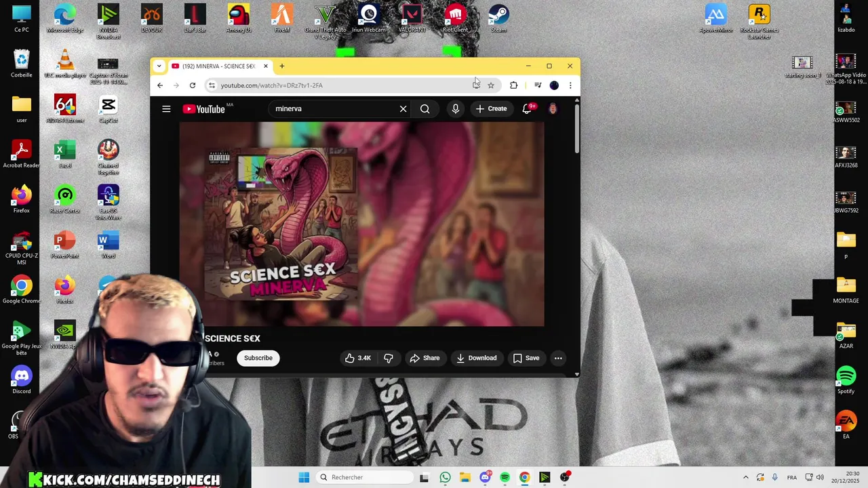Image resolution: width=868 pixels, height=488 pixels.
Task: Clear the 'minerva' search text with X
Action: 403,108
